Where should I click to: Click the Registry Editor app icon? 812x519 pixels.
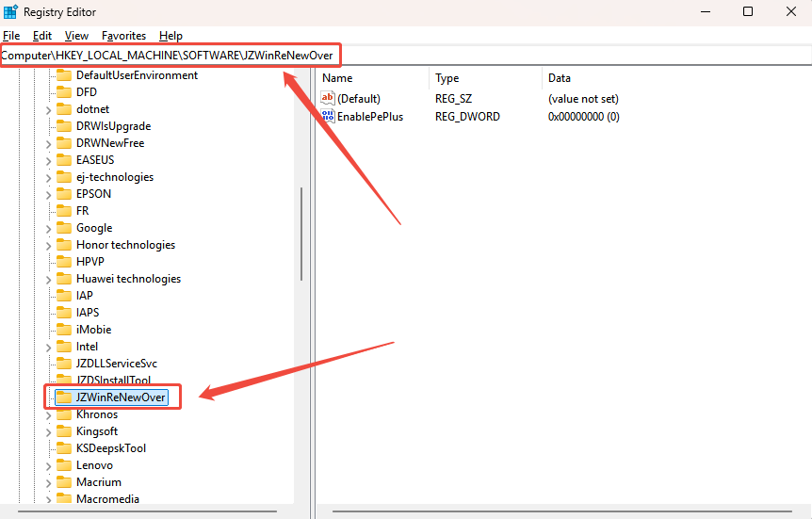click(10, 11)
